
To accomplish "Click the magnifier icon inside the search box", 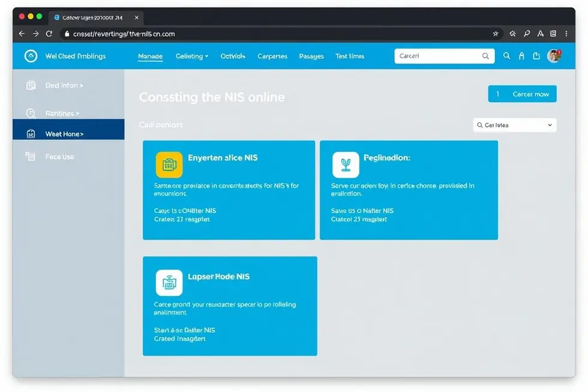I will pos(485,56).
